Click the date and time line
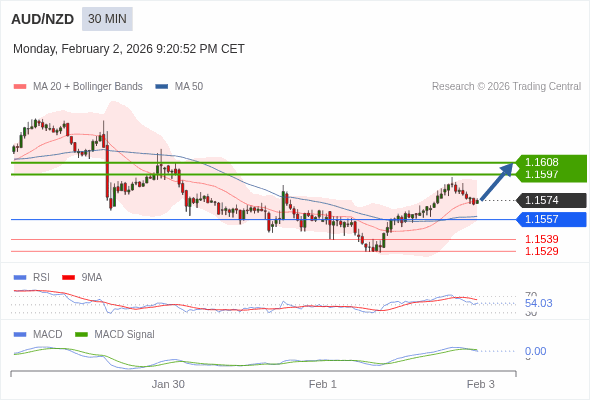Image resolution: width=590 pixels, height=400 pixels. [129, 49]
